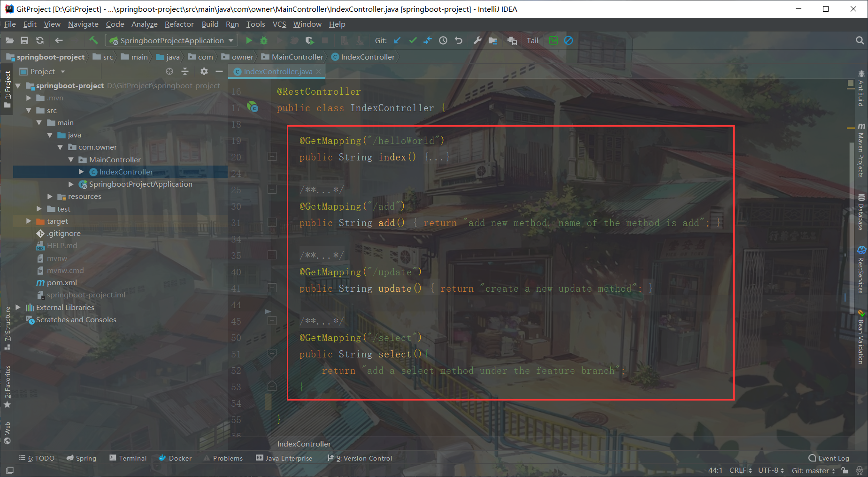Open Settings via the wrench icon
The image size is (868, 477).
[477, 40]
